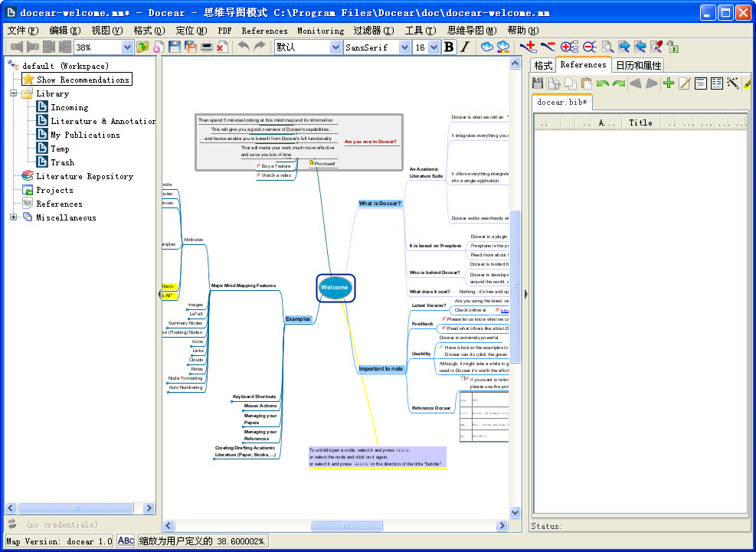The image size is (756, 552).
Task: Close the current map red X icon
Action: pyautogui.click(x=222, y=47)
